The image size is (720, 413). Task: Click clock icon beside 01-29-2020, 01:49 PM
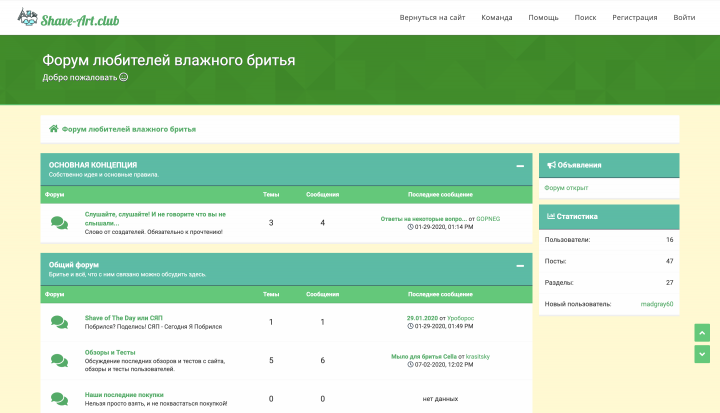(x=410, y=326)
